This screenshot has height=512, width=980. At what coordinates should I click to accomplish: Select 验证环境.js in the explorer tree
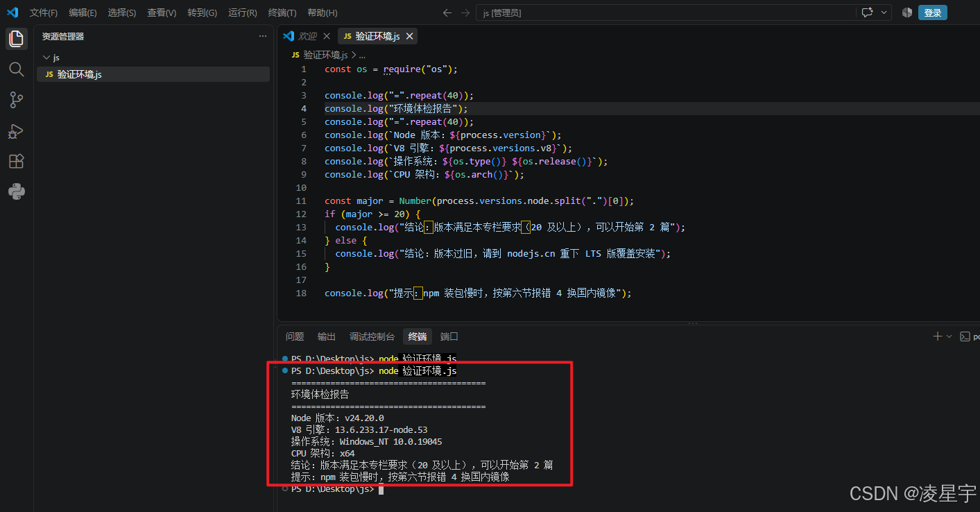tap(153, 74)
